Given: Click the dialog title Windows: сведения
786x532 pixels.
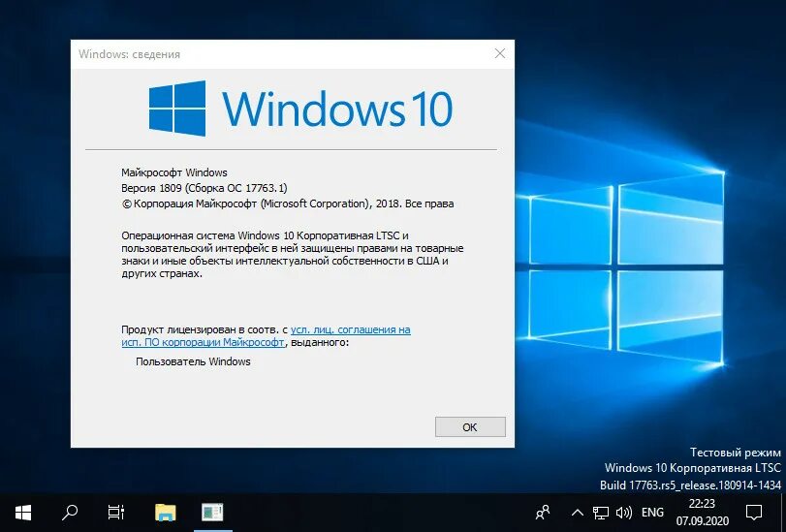Looking at the screenshot, I should coord(129,54).
